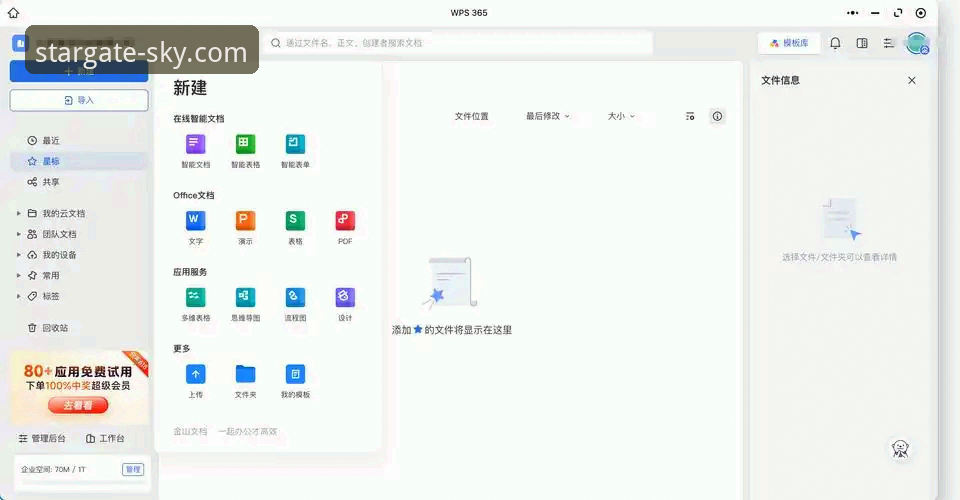This screenshot has width=960, height=500.
Task: Sort by 最后修改 dropdown
Action: (x=547, y=116)
